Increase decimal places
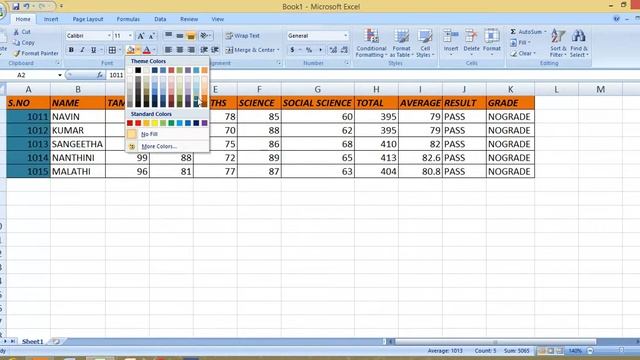The width and height of the screenshot is (640, 360). coord(333,50)
